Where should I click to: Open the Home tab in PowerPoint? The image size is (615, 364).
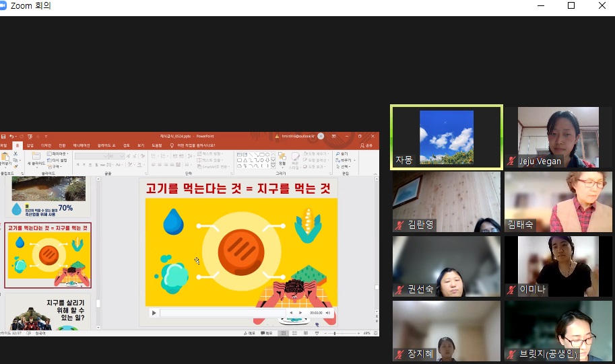coord(18,145)
